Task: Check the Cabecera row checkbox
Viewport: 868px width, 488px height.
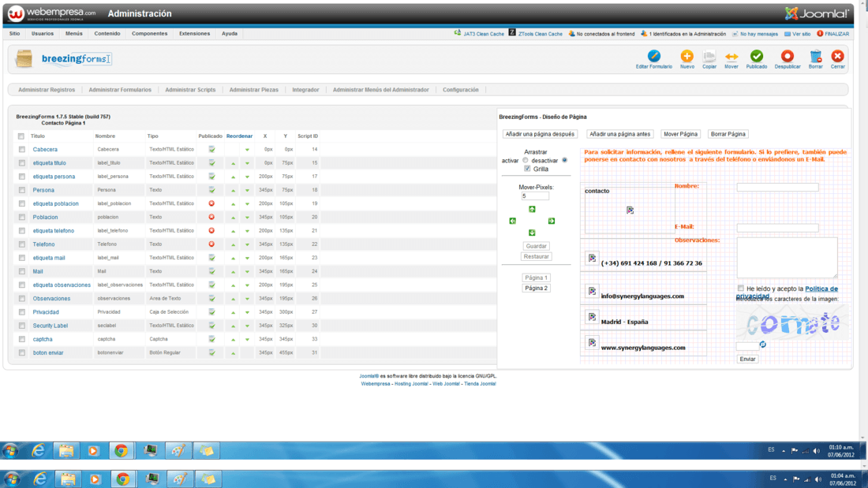Action: coord(21,149)
